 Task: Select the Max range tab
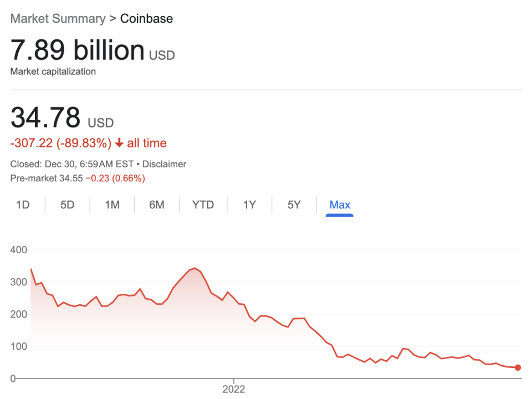[x=340, y=205]
